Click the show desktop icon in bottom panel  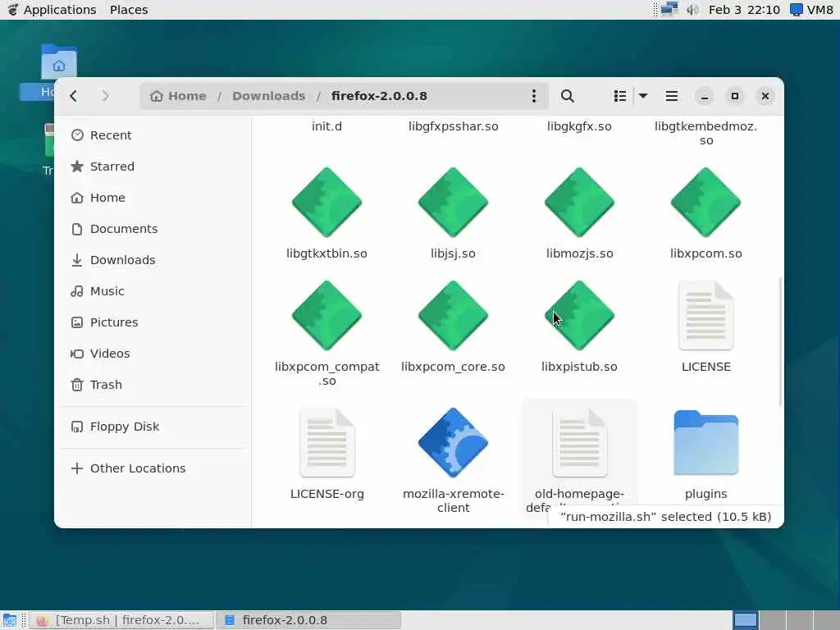pyautogui.click(x=10, y=620)
